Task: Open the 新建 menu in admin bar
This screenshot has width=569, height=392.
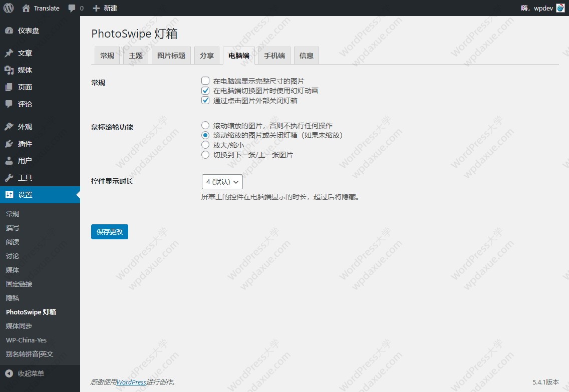Action: click(105, 9)
